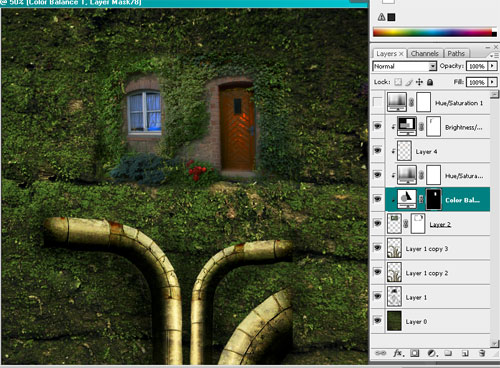Viewport: 500px width, 368px height.
Task: Create a new group folder icon
Action: coord(448,353)
